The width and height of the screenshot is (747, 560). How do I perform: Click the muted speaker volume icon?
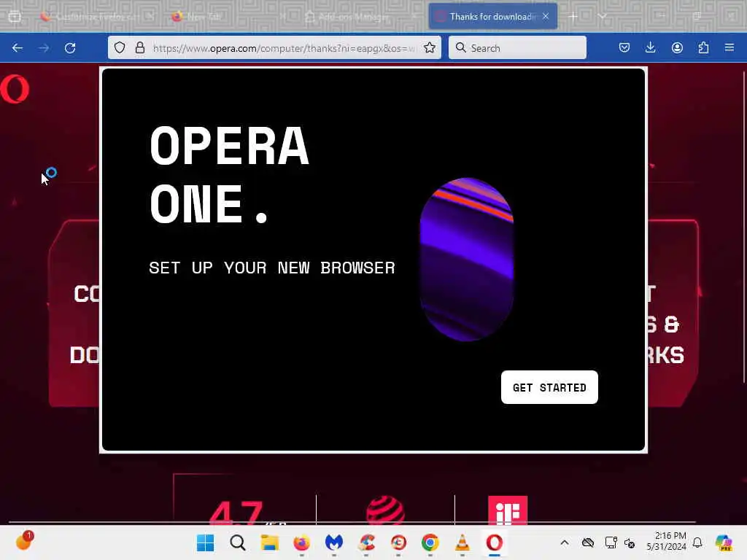click(630, 542)
